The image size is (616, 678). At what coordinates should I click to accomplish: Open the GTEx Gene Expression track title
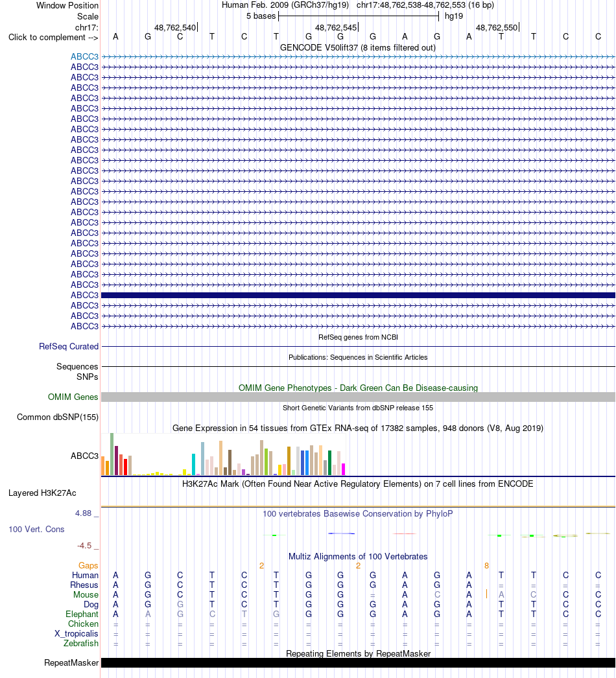click(x=358, y=428)
